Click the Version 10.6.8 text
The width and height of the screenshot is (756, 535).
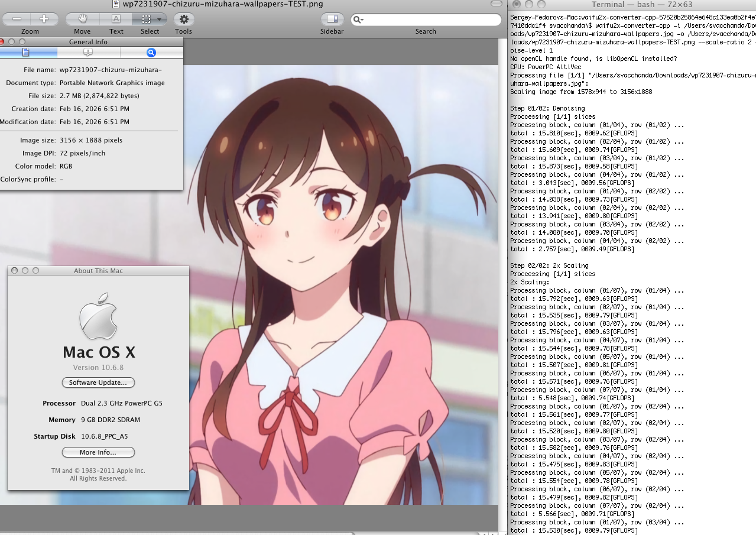point(98,367)
